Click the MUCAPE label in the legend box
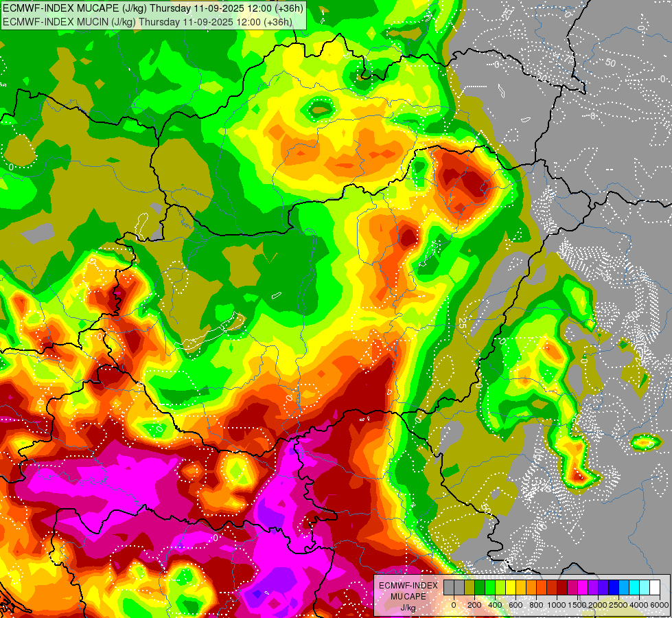 pyautogui.click(x=408, y=597)
